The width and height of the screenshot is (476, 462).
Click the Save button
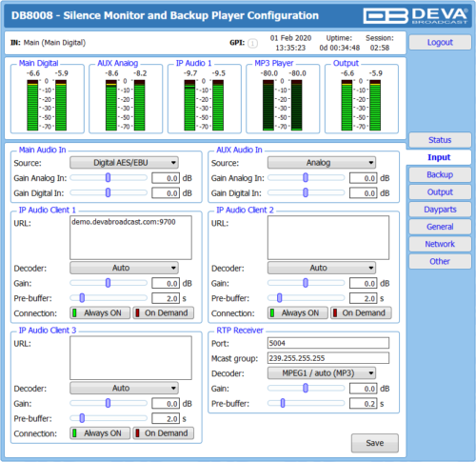point(375,443)
